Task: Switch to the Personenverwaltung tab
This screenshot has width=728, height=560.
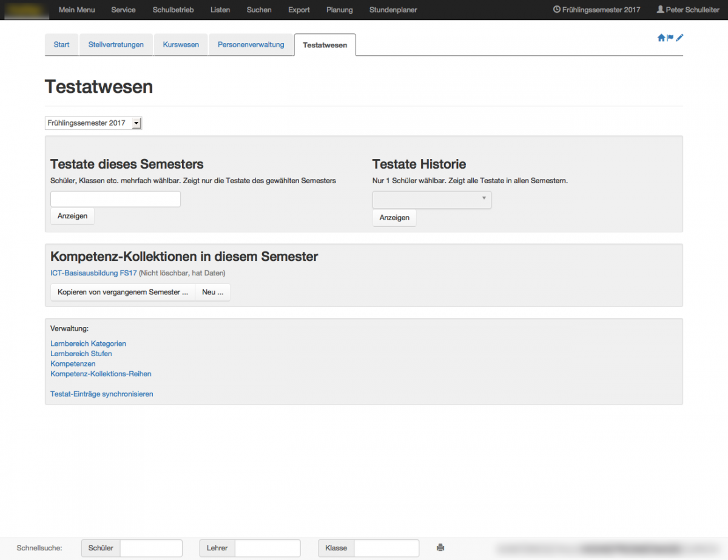Action: coord(251,45)
